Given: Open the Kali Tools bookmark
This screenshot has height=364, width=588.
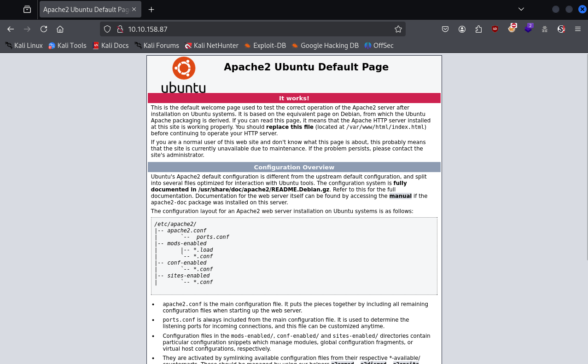Looking at the screenshot, I should point(67,46).
